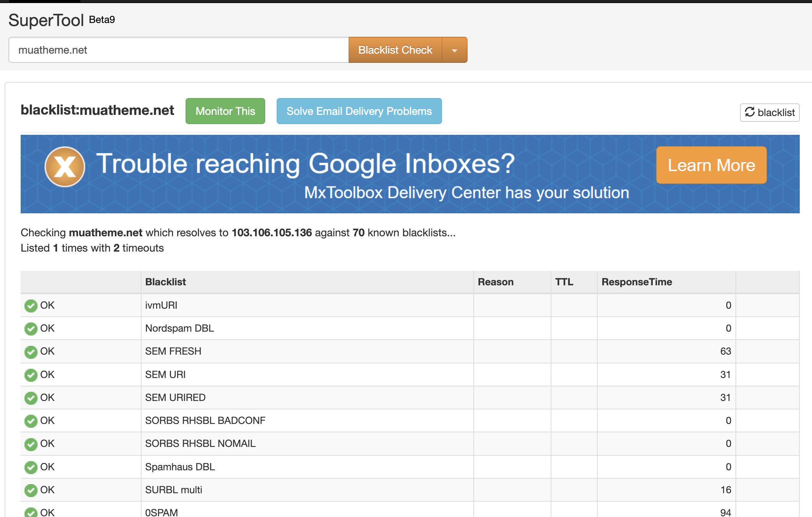
Task: Sort by the Blacklist column header
Action: pos(165,282)
